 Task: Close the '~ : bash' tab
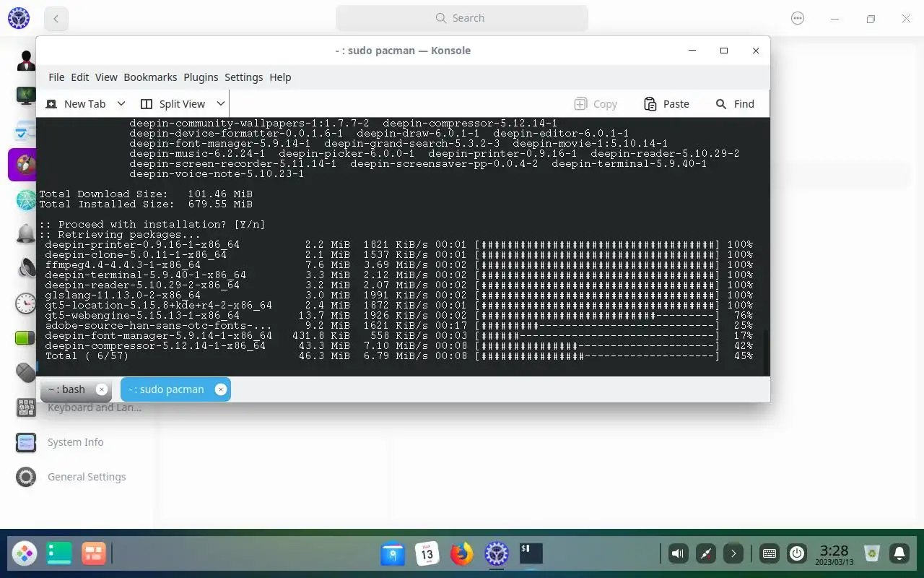102,389
